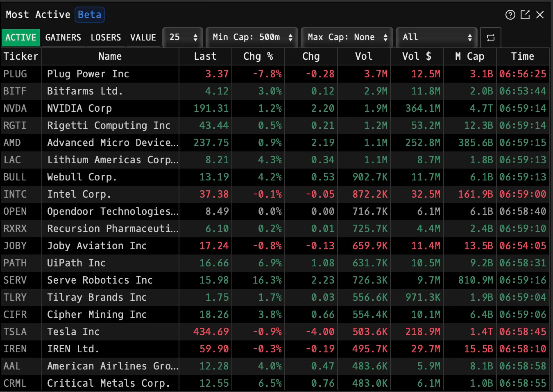Click the name UiPath Inc
Viewport: 553px width, 392px height.
tap(76, 263)
